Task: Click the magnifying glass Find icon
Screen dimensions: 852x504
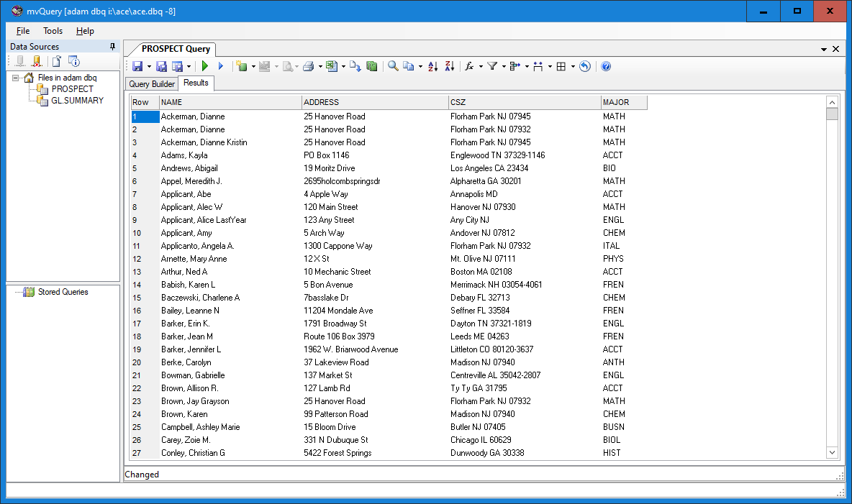Action: coord(393,66)
